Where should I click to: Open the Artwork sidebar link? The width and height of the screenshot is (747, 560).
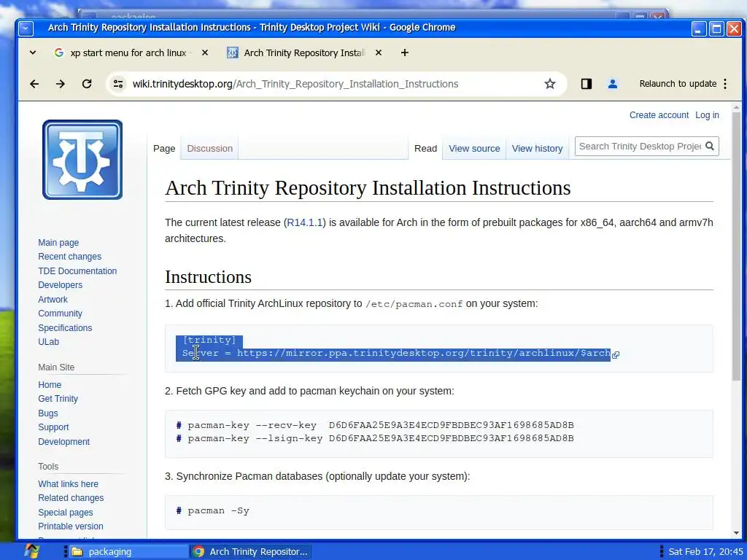click(53, 300)
